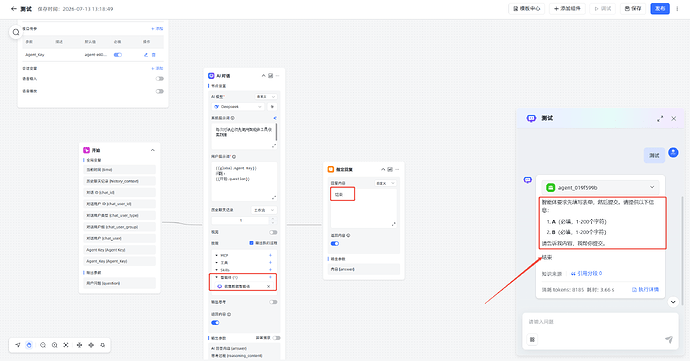This screenshot has height=361, width=690.
Task: Expand the reply content editor in 指定回复
Action: (x=393, y=224)
